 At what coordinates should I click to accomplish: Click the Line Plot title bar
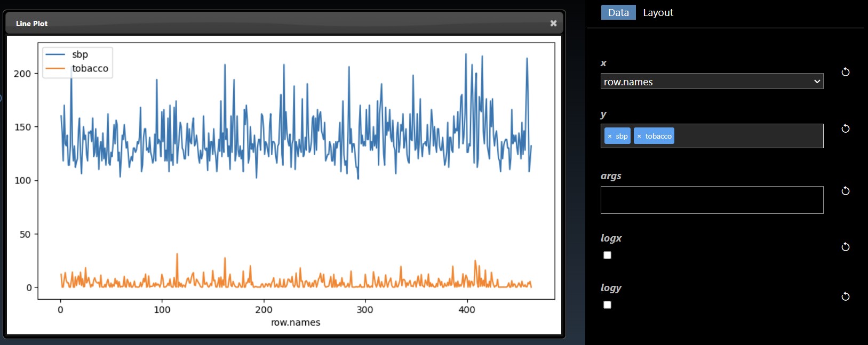click(x=267, y=23)
